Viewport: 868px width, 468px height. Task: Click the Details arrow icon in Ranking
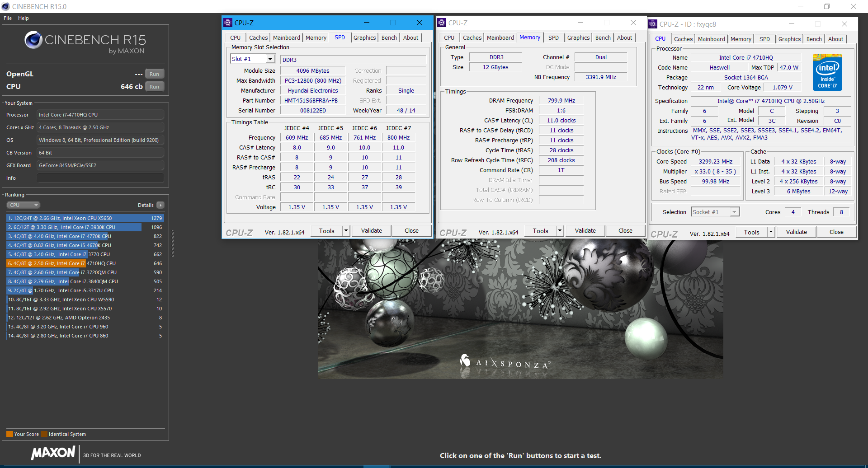pos(160,205)
